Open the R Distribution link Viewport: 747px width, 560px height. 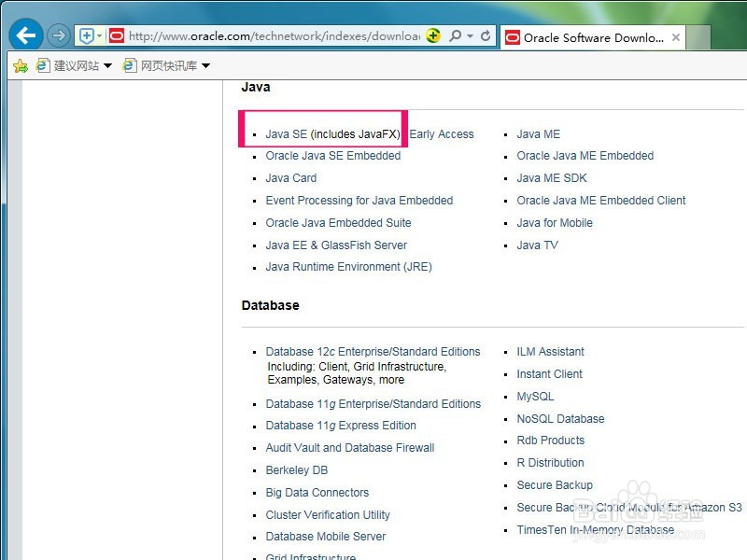coord(550,462)
